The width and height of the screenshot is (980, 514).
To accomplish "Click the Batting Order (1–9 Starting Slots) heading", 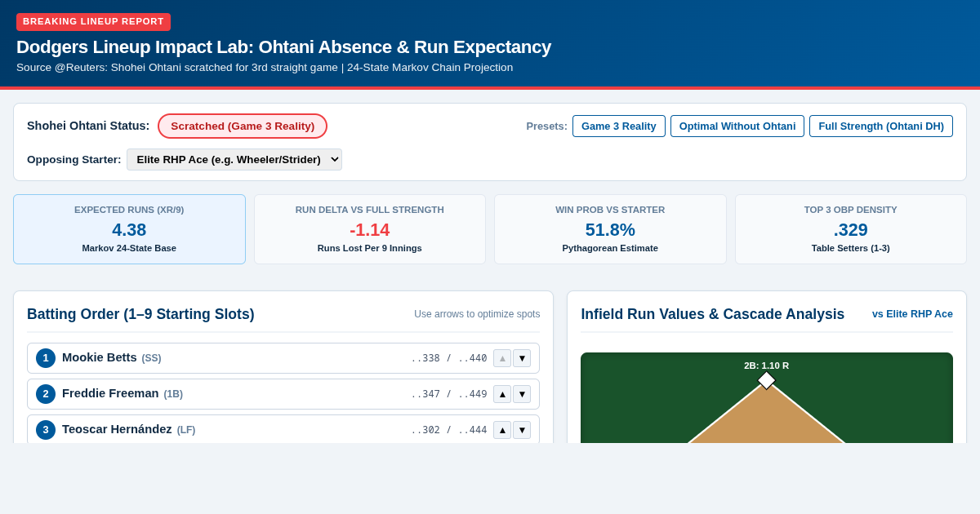I will pos(140,314).
